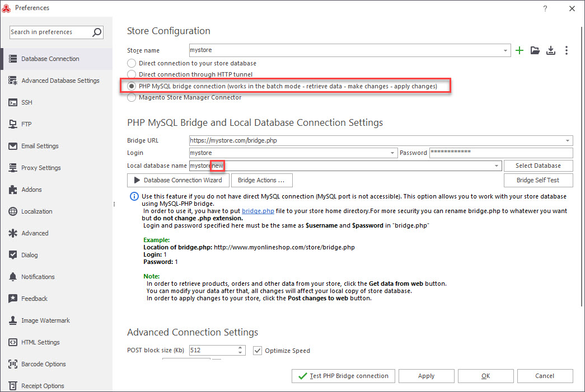The image size is (585, 392).
Task: Click the Email Settings envelope icon
Action: (x=13, y=146)
